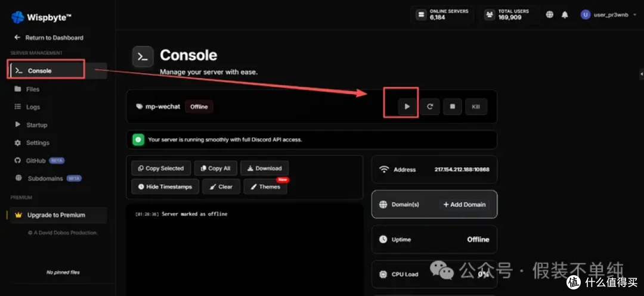Download the console log

pos(265,168)
